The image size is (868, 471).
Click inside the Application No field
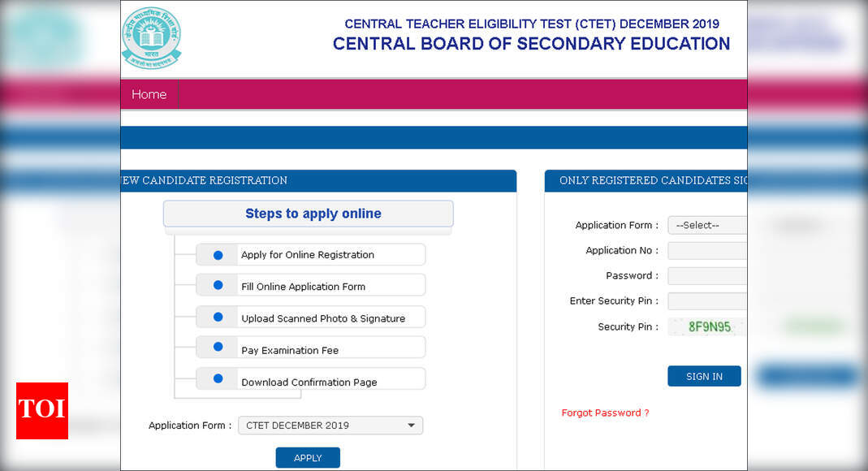pos(706,250)
